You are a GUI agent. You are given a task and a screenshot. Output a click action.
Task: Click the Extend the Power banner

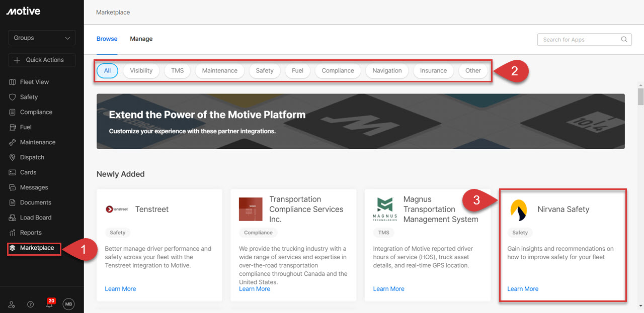pyautogui.click(x=361, y=121)
